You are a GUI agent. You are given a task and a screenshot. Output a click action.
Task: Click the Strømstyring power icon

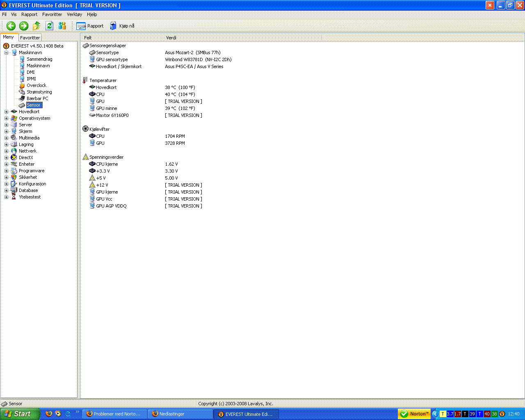click(22, 92)
